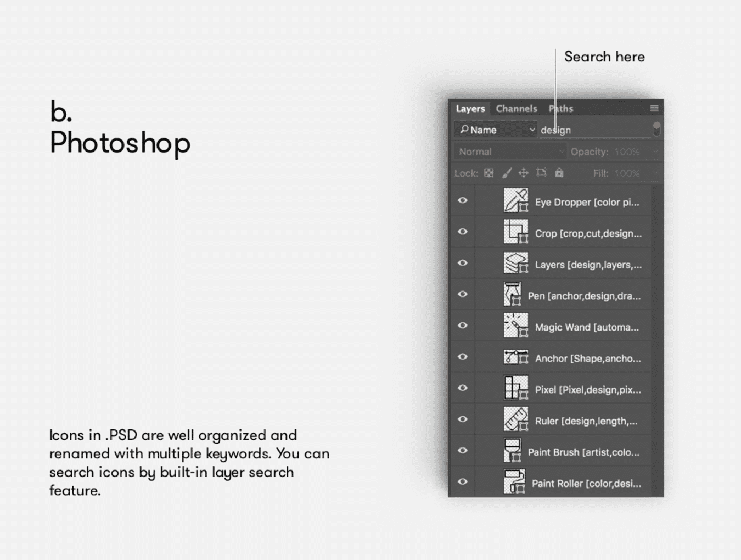741x560 pixels.
Task: Select the Magic Wand layer thumbnail
Action: (x=515, y=326)
